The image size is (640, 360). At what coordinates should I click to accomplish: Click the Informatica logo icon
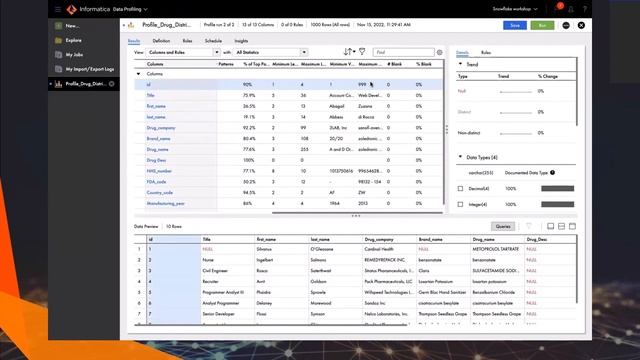click(x=71, y=9)
